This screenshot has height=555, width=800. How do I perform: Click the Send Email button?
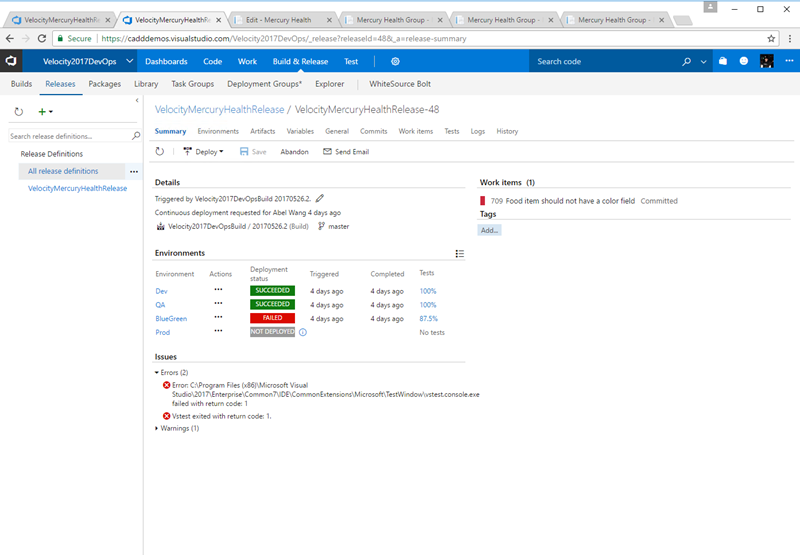[x=346, y=152]
